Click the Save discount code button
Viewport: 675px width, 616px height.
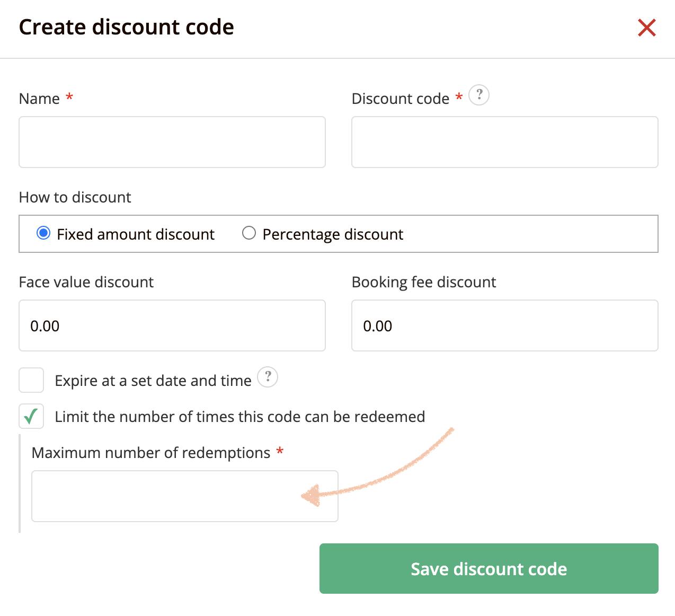(488, 569)
